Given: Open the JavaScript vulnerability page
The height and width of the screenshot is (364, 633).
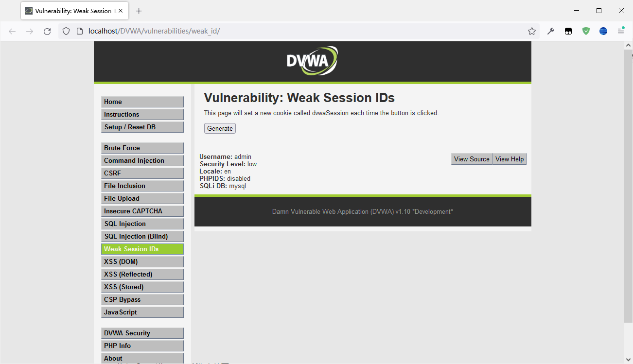Looking at the screenshot, I should 142,312.
